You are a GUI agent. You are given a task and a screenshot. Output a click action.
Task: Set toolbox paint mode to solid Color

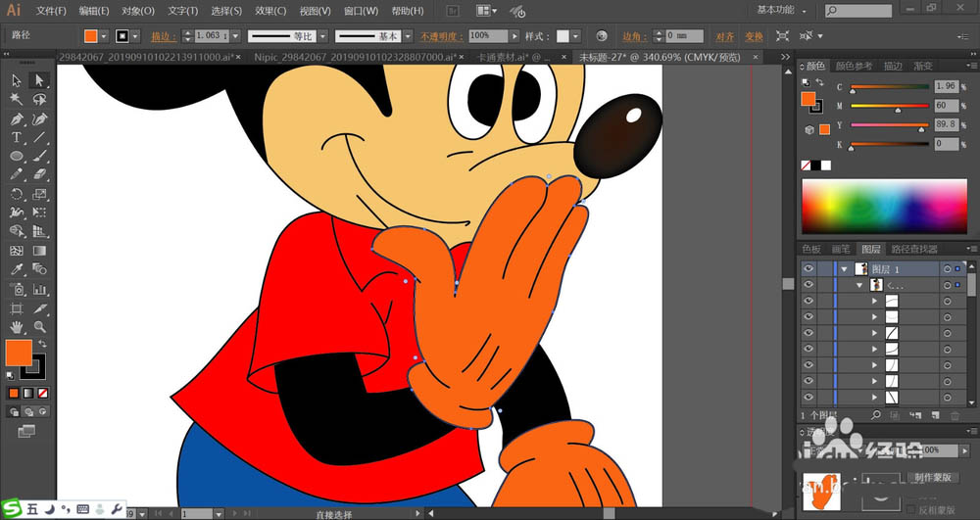(x=14, y=394)
